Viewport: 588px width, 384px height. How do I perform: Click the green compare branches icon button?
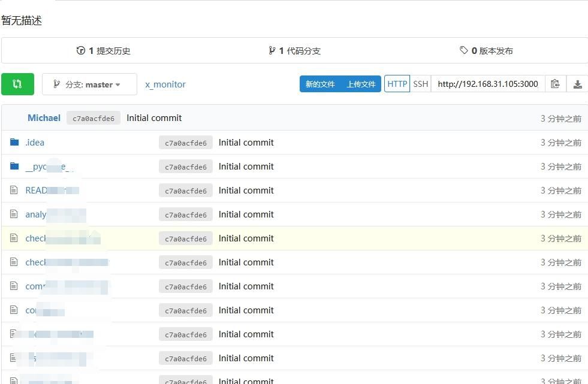click(x=17, y=84)
